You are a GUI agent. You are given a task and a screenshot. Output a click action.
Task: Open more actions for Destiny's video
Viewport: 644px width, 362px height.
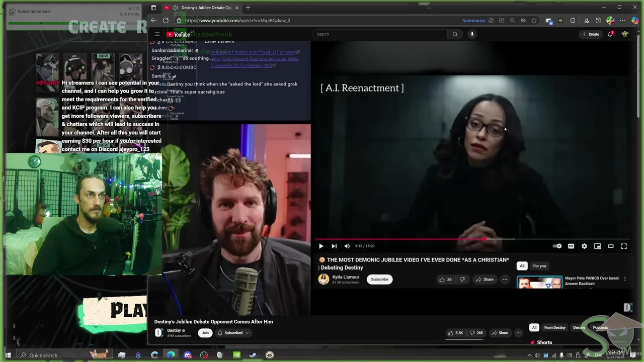click(x=518, y=333)
